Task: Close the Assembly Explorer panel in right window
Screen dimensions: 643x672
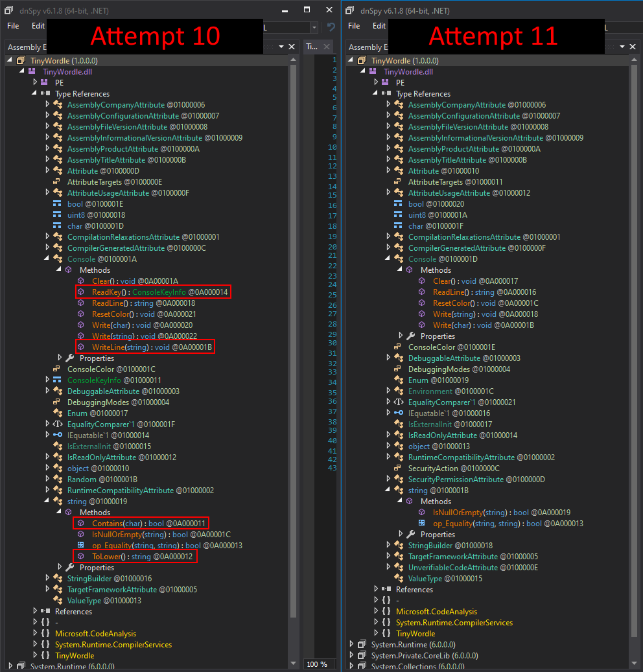Action: (633, 47)
